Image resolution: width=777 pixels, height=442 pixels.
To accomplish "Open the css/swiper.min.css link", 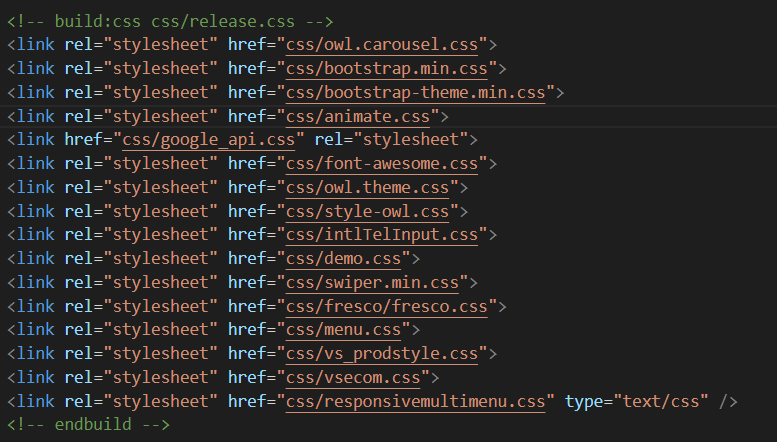I will 376,283.
